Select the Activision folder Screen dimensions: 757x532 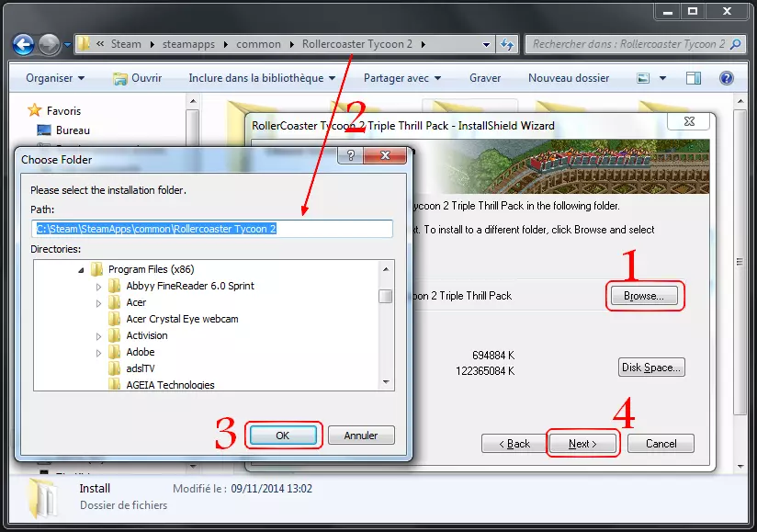(147, 335)
